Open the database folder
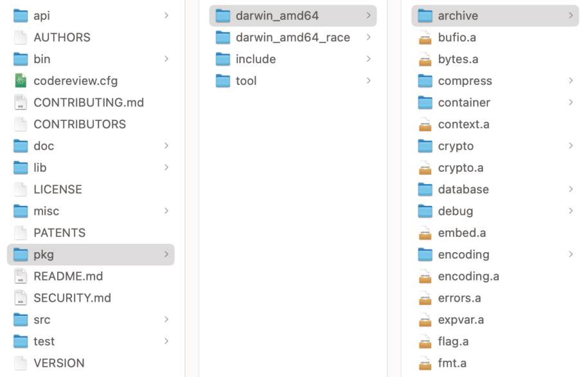 click(495, 189)
